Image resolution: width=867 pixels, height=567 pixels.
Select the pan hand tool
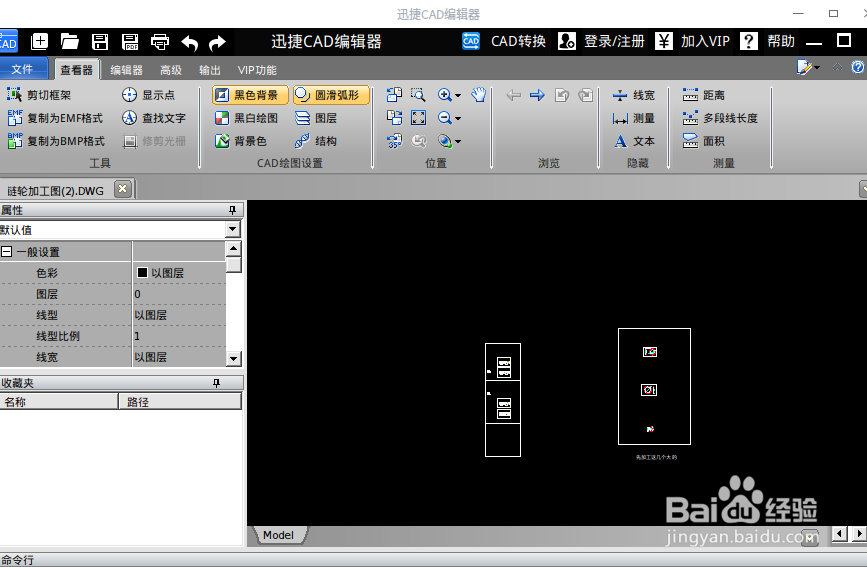479,95
